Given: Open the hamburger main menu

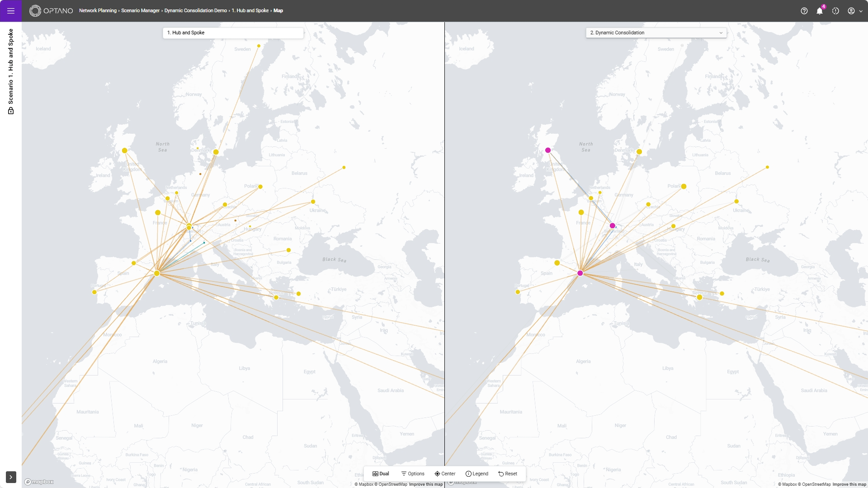Looking at the screenshot, I should [x=11, y=11].
